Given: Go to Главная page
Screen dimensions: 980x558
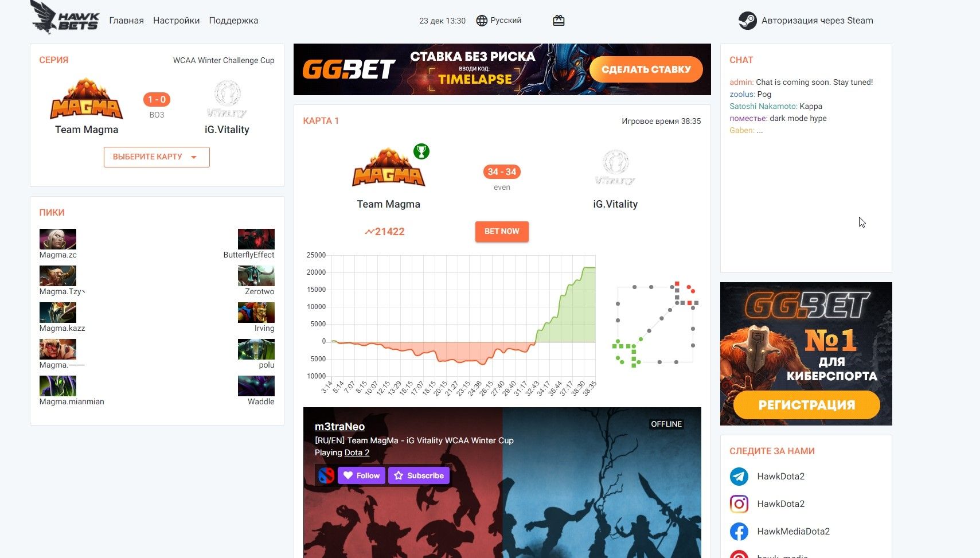Looking at the screenshot, I should pyautogui.click(x=126, y=21).
